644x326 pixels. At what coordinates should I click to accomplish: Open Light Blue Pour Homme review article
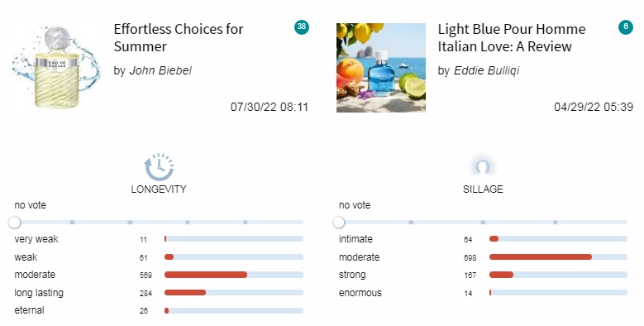tap(512, 37)
